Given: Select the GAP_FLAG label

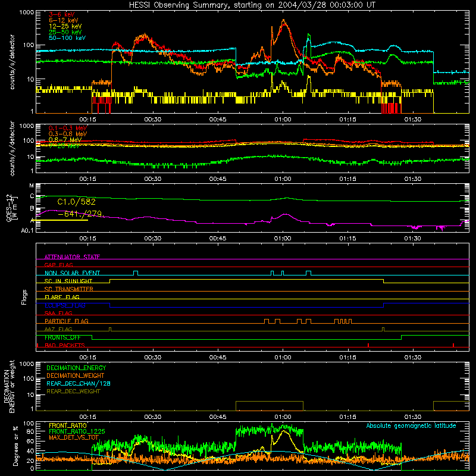Looking at the screenshot, I should click(x=58, y=265).
